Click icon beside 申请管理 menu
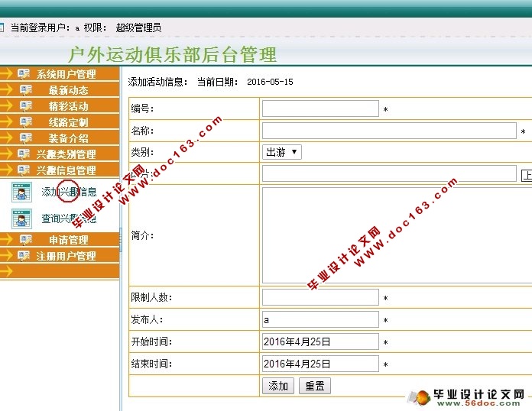532x411 pixels. click(x=26, y=240)
